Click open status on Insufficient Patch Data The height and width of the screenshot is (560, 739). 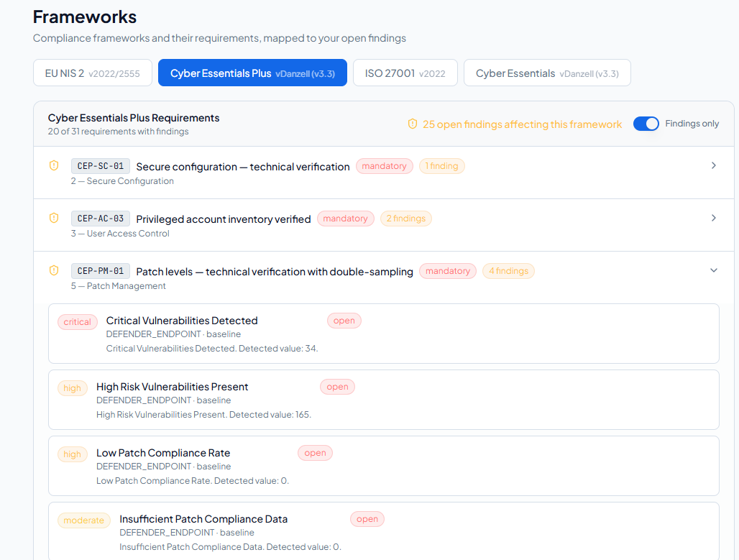click(367, 518)
